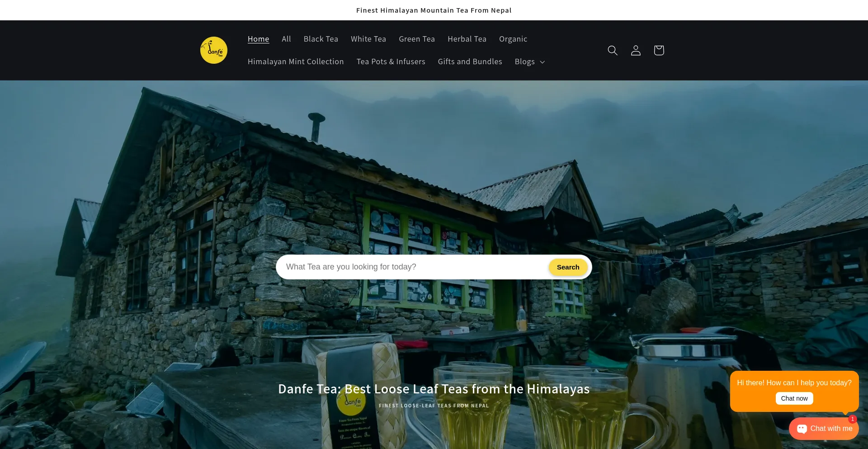Open the All products menu item
This screenshot has height=449, width=868.
[286, 39]
